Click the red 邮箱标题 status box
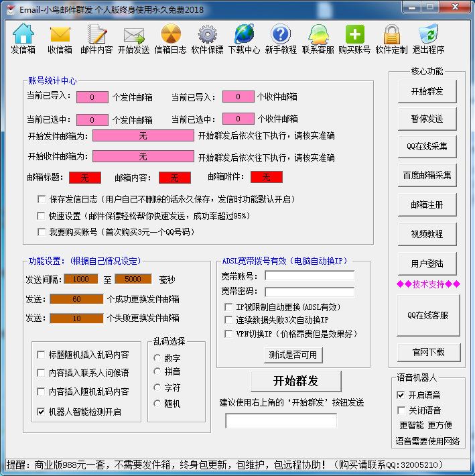 (x=84, y=178)
